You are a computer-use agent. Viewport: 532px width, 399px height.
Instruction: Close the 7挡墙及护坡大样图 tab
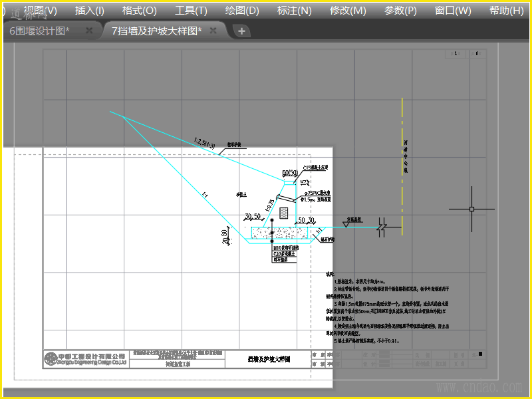click(213, 31)
